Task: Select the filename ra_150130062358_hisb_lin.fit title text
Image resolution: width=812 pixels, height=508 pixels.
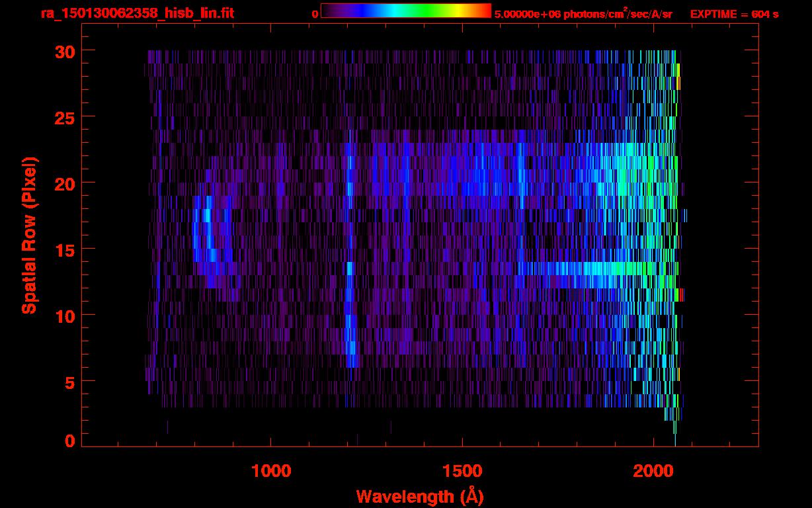Action: 137,13
